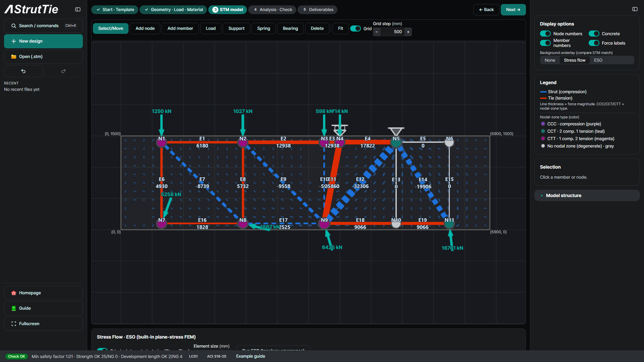Click the Next button
The height and width of the screenshot is (362, 644).
tap(513, 10)
